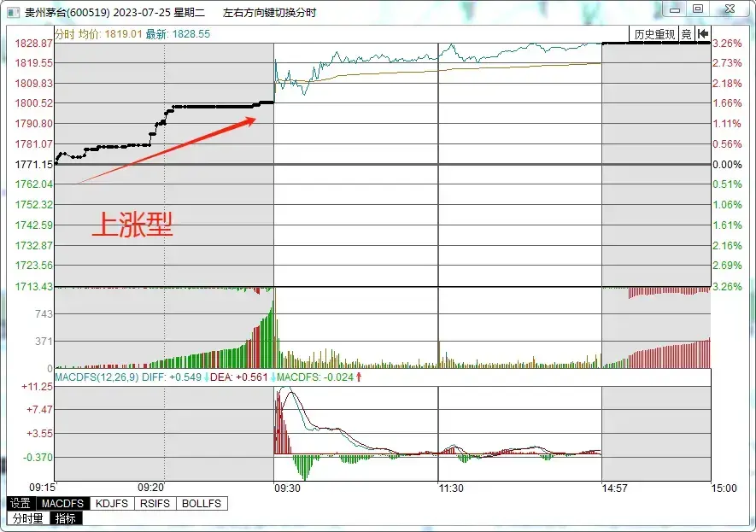This screenshot has width=756, height=532.
Task: Click the 1713.43 bottom price label
Action: click(x=34, y=287)
